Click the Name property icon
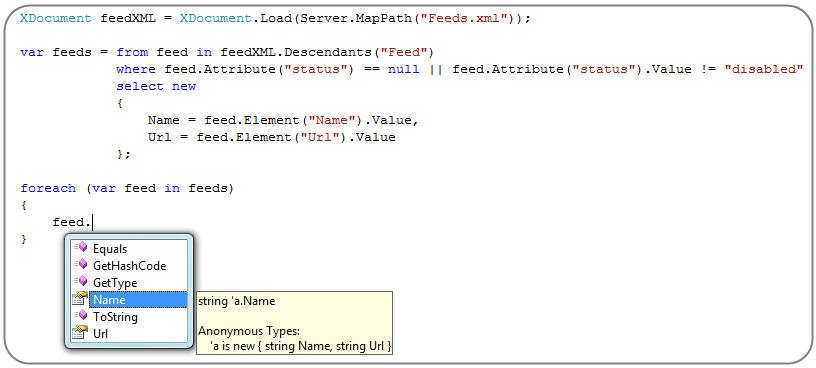 80,299
